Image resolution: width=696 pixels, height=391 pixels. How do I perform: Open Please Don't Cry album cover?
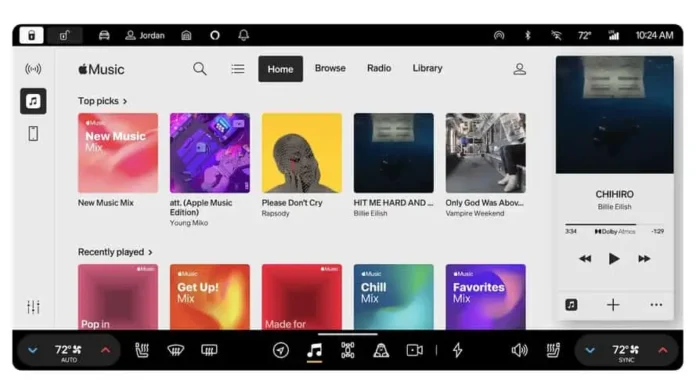click(x=302, y=153)
